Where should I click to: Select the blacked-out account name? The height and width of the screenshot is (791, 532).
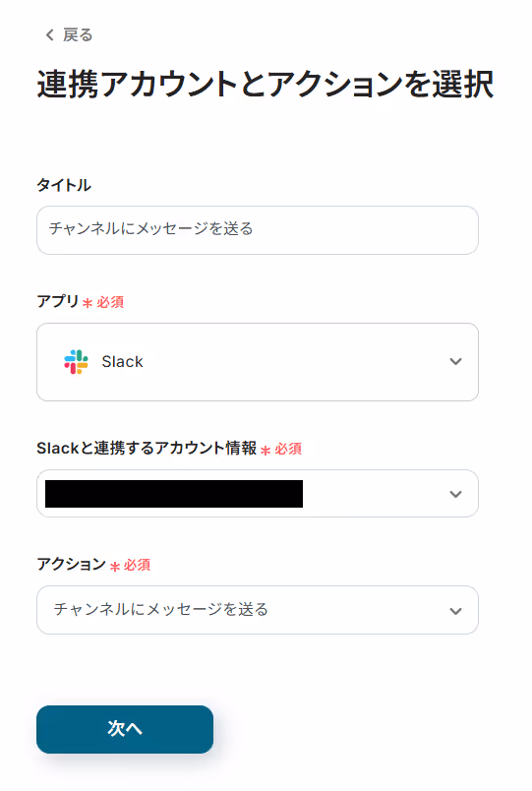[174, 493]
